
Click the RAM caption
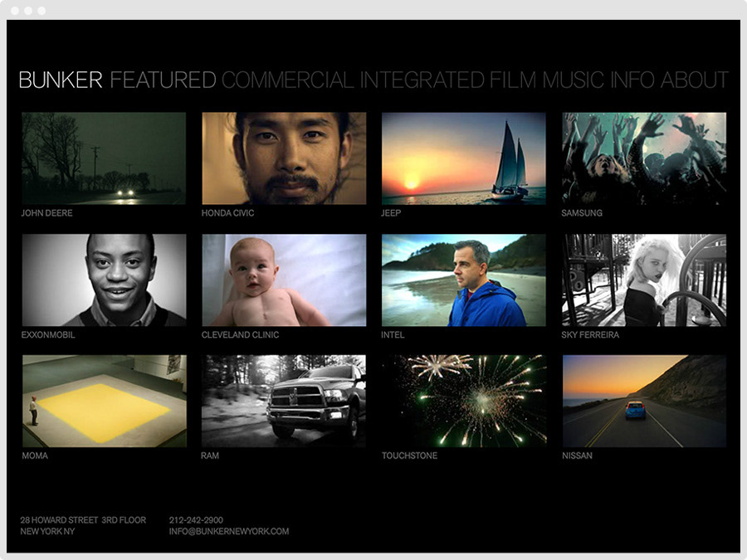pyautogui.click(x=210, y=455)
